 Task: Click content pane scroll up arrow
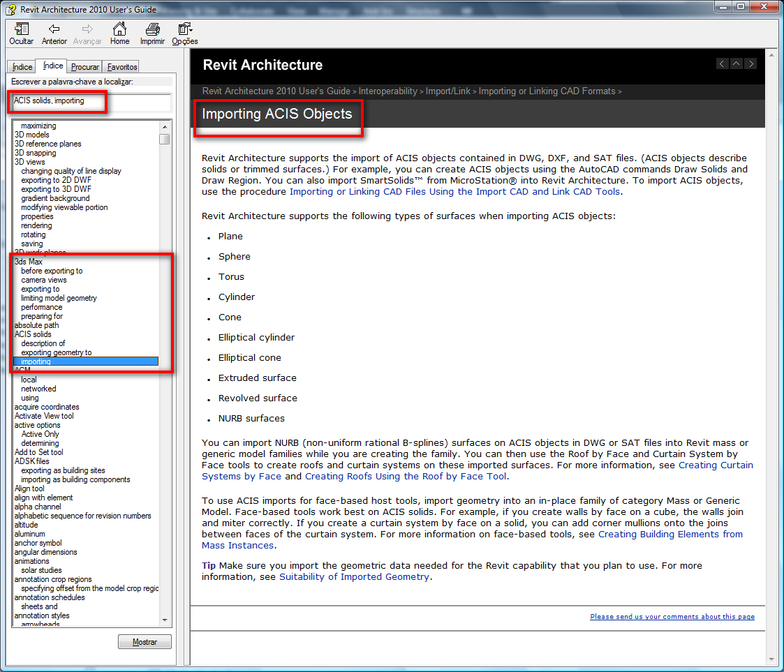click(x=772, y=55)
